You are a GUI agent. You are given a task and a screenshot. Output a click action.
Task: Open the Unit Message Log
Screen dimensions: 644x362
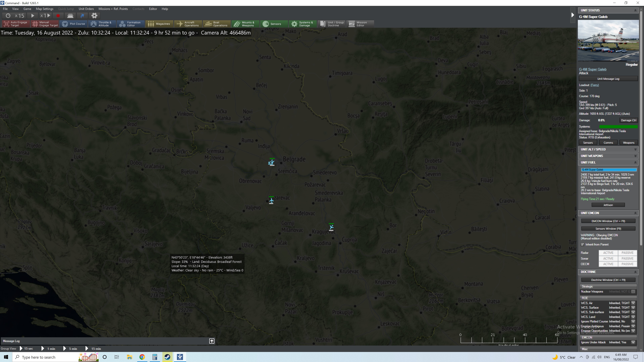[608, 79]
